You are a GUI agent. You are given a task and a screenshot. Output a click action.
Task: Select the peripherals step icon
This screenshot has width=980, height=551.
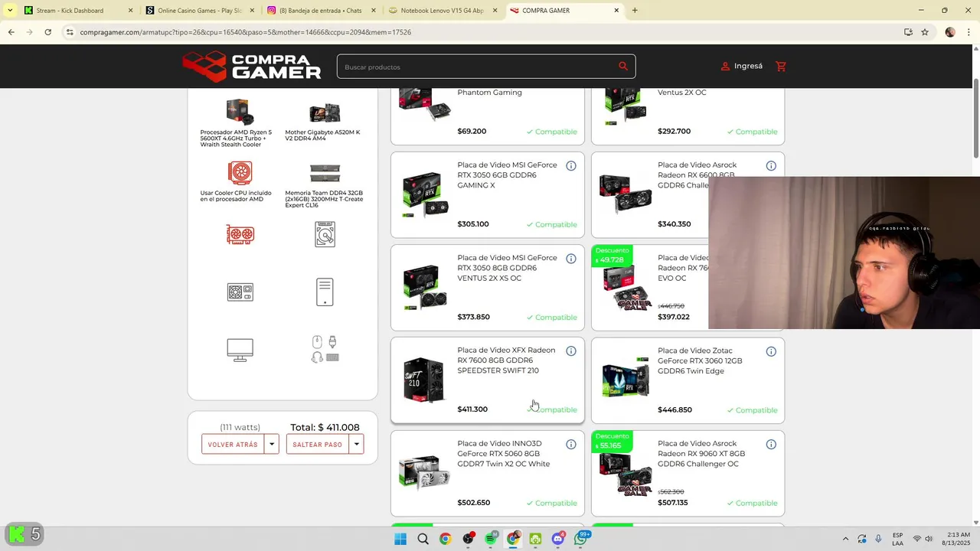click(325, 350)
